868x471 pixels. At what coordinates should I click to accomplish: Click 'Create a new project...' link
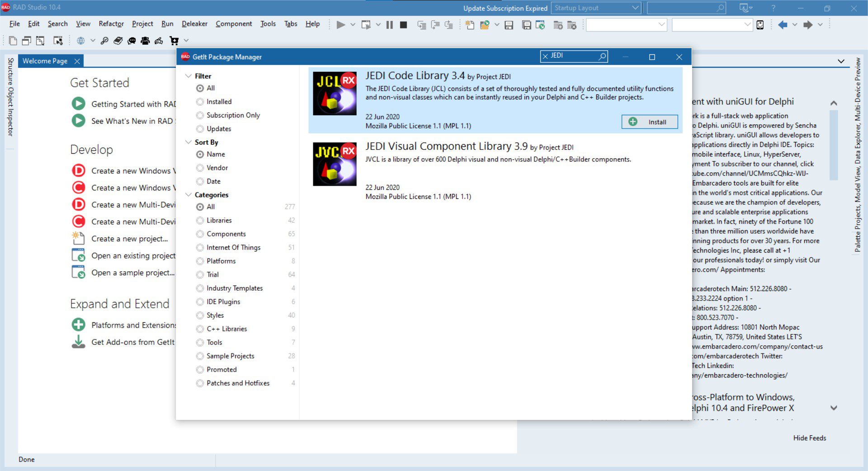(129, 239)
